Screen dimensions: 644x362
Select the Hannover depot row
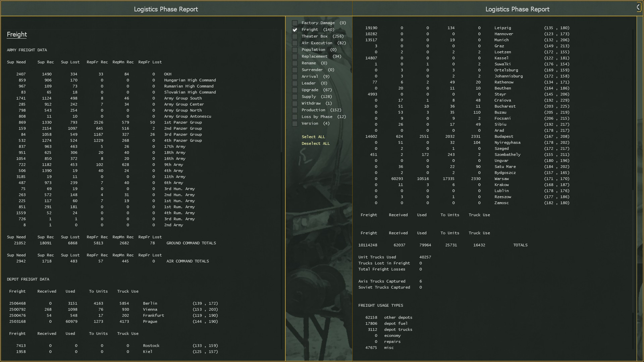[x=467, y=34]
